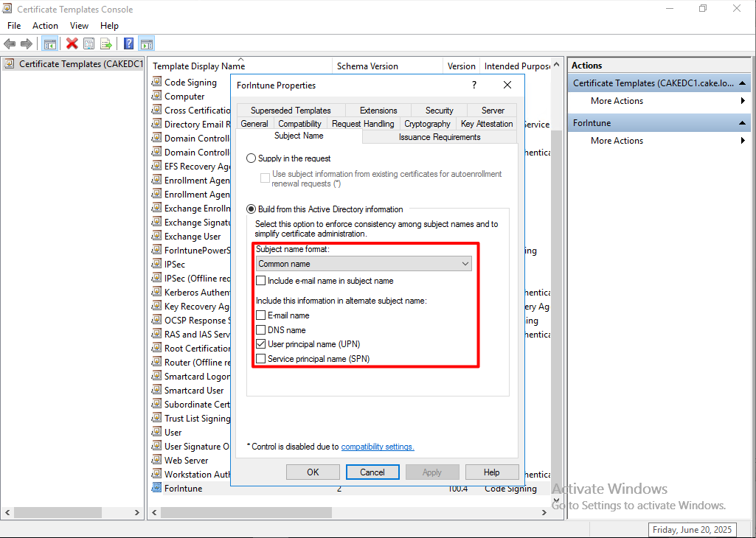Screen dimensions: 756x538
Task: Switch to the Issuance Requirements tab
Action: pyautogui.click(x=440, y=137)
